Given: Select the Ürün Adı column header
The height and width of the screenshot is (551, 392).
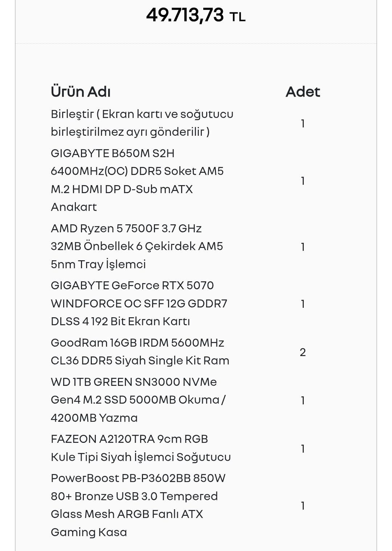Looking at the screenshot, I should (81, 92).
